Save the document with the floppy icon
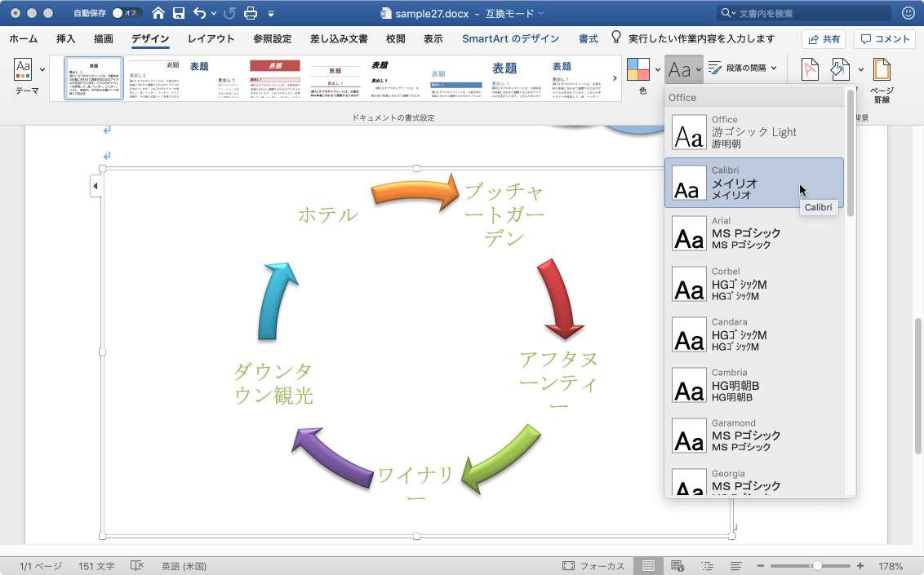Viewport: 924px width, 575px height. [179, 13]
